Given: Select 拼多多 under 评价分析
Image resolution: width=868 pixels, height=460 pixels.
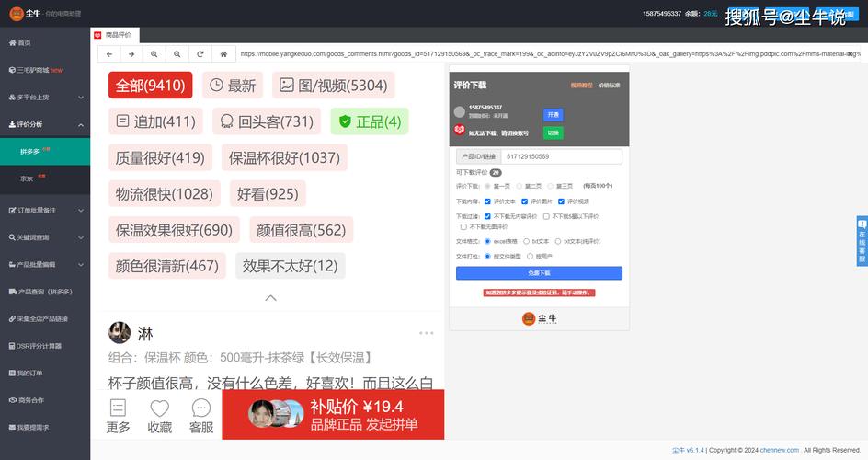Looking at the screenshot, I should (45, 151).
